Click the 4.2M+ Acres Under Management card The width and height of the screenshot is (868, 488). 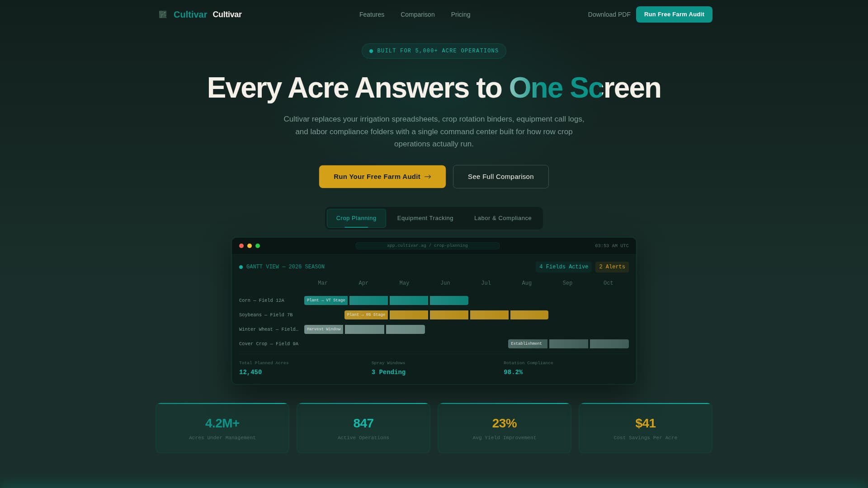click(222, 428)
